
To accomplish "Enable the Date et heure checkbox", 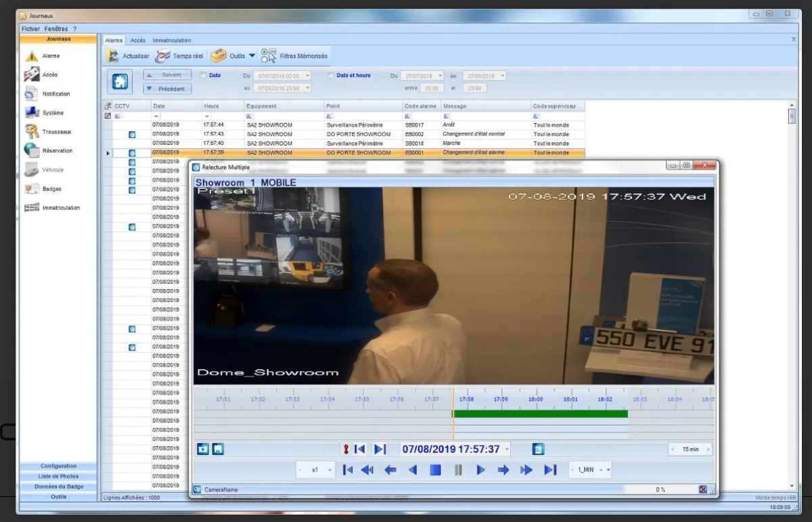I will click(x=331, y=75).
